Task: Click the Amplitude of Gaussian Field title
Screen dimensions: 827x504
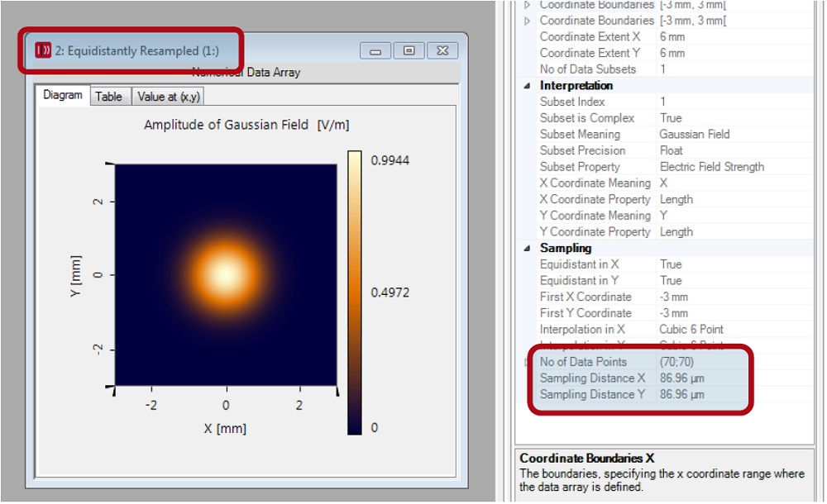Action: (246, 125)
